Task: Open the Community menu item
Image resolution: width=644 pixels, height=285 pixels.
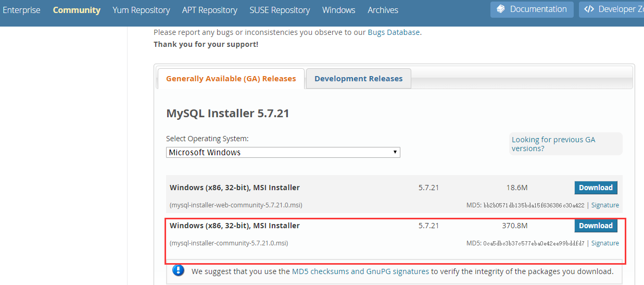Action: point(77,10)
